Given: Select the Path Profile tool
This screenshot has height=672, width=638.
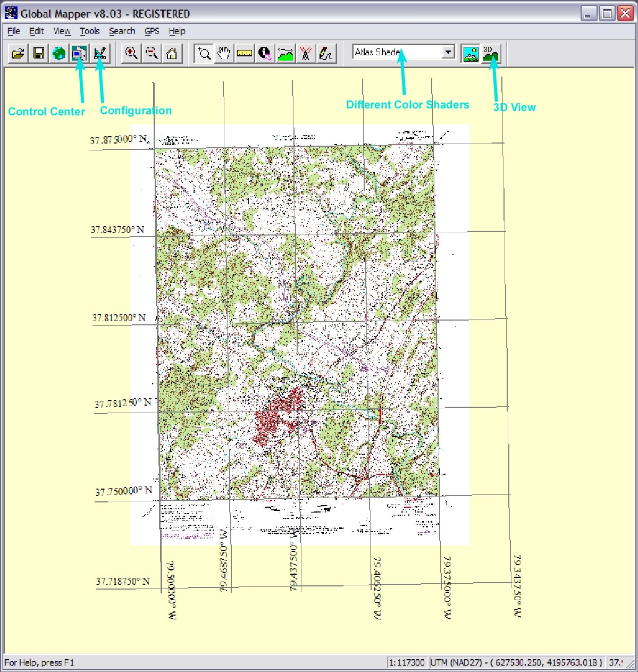Looking at the screenshot, I should (285, 54).
